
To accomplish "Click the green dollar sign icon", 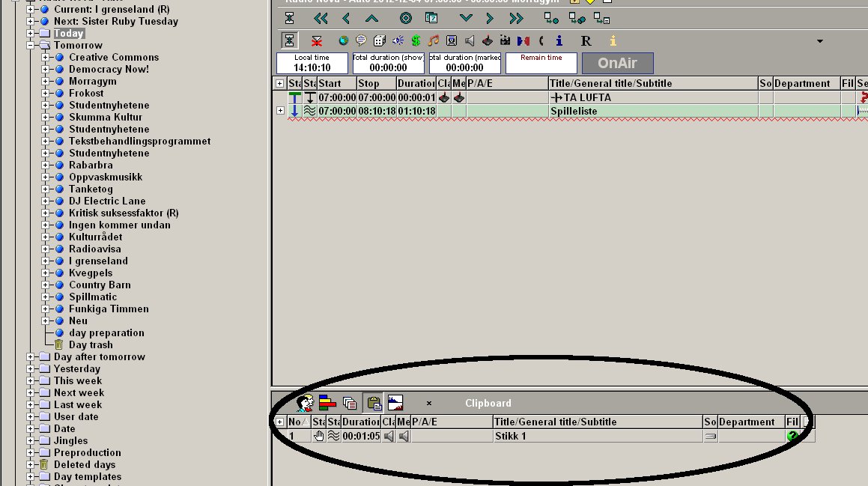I will click(416, 40).
